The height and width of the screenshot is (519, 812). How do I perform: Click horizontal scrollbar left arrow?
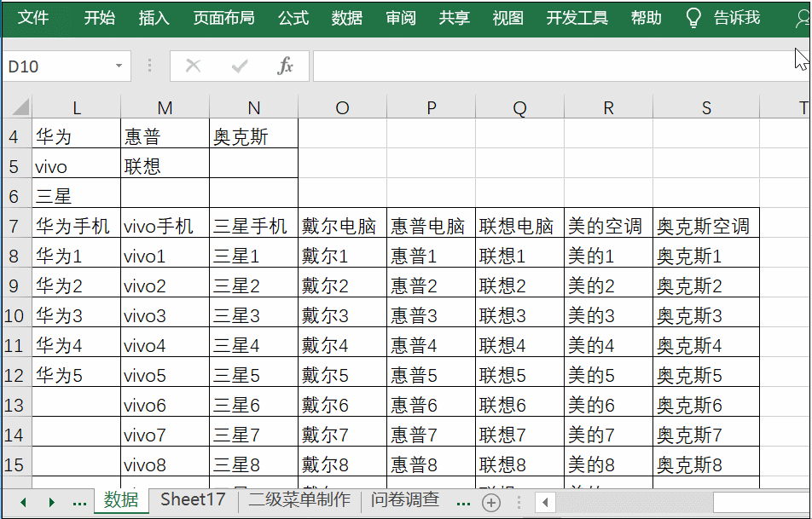pyautogui.click(x=545, y=502)
